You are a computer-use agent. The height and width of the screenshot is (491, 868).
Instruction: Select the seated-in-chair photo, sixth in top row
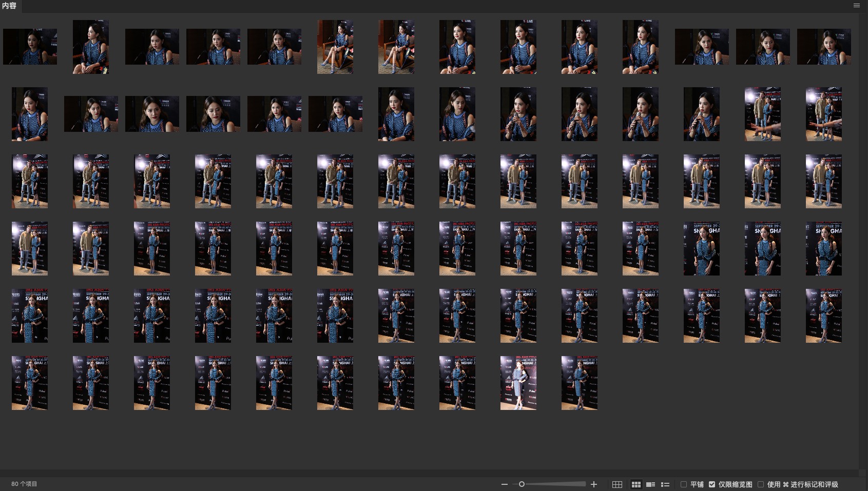(335, 47)
